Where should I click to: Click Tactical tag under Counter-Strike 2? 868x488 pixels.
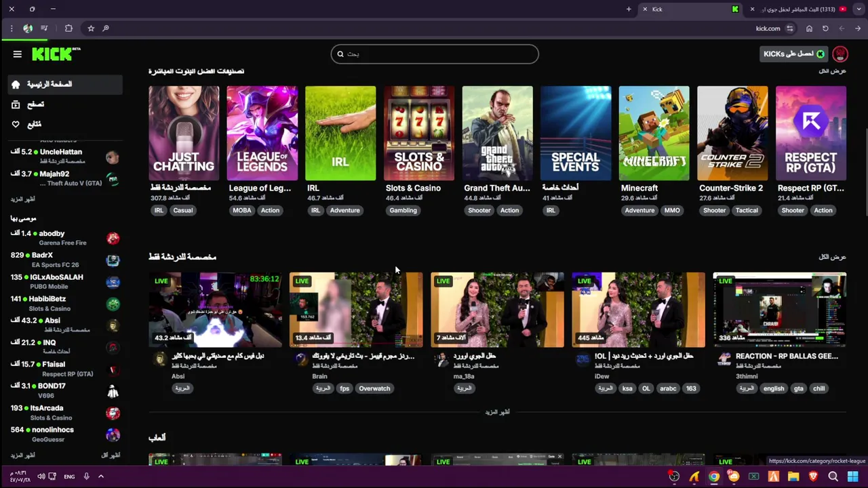(747, 210)
